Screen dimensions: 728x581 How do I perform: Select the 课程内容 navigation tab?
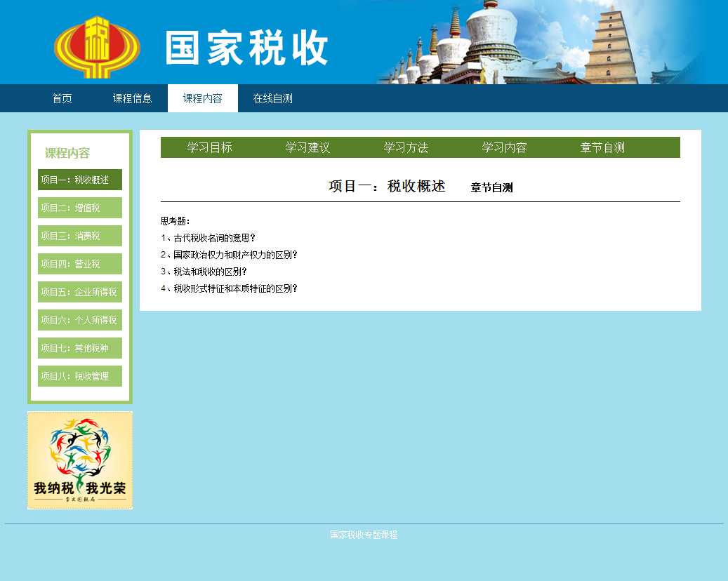pos(202,98)
